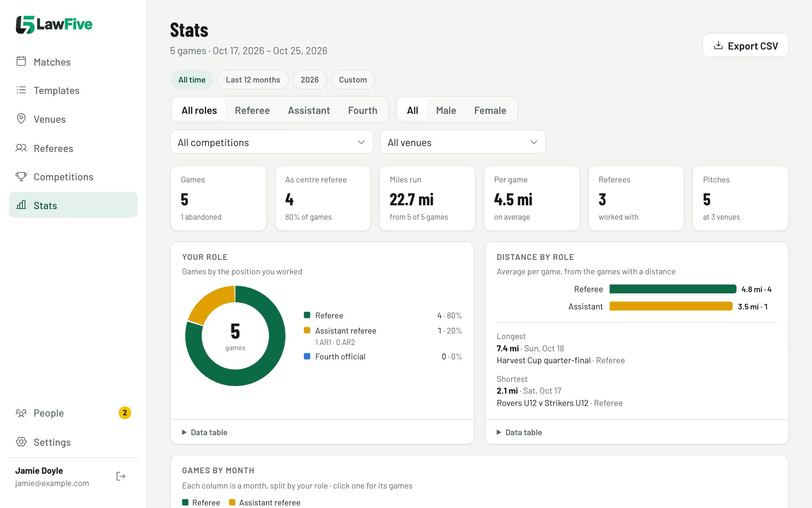This screenshot has width=812, height=508.
Task: Click the Assistant distance bar
Action: coord(671,306)
